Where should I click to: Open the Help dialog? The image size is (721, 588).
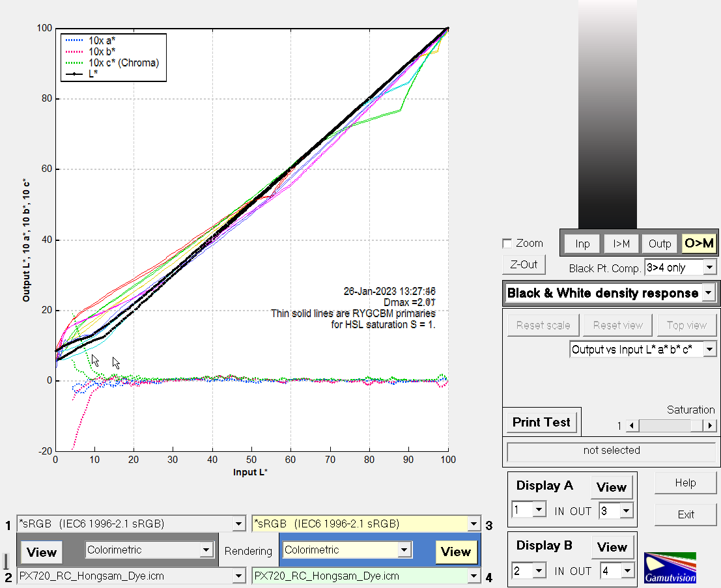(685, 483)
